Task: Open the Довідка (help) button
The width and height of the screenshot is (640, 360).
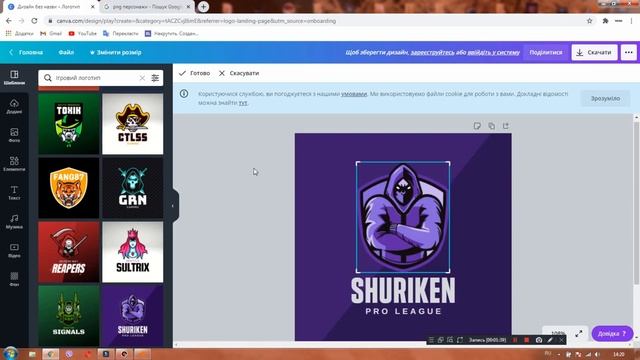Action: point(612,333)
